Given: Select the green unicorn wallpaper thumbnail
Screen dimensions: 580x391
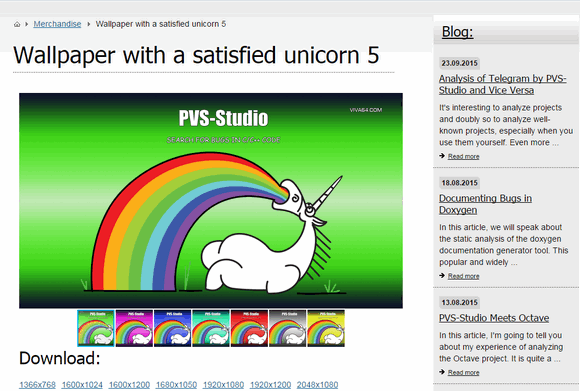Looking at the screenshot, I should (96, 328).
